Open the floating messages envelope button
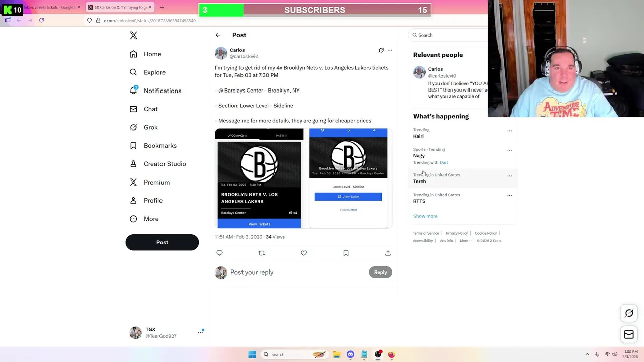This screenshot has height=362, width=644. pos(629,335)
